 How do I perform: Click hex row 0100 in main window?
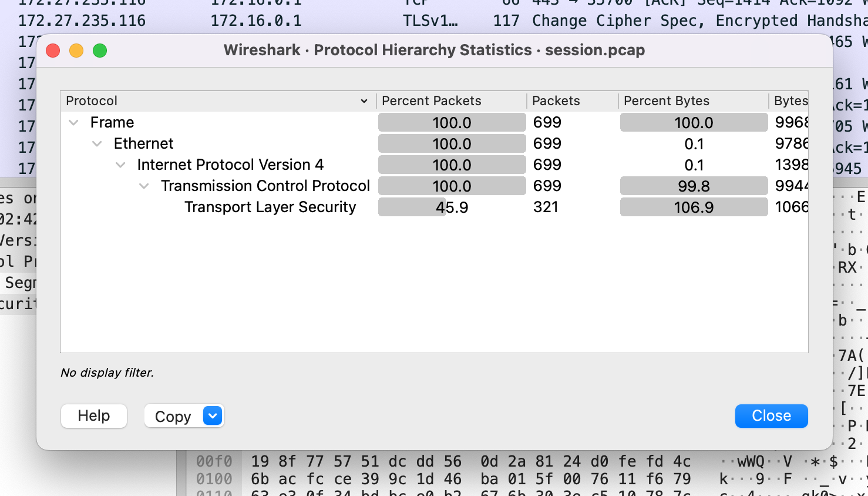527,479
